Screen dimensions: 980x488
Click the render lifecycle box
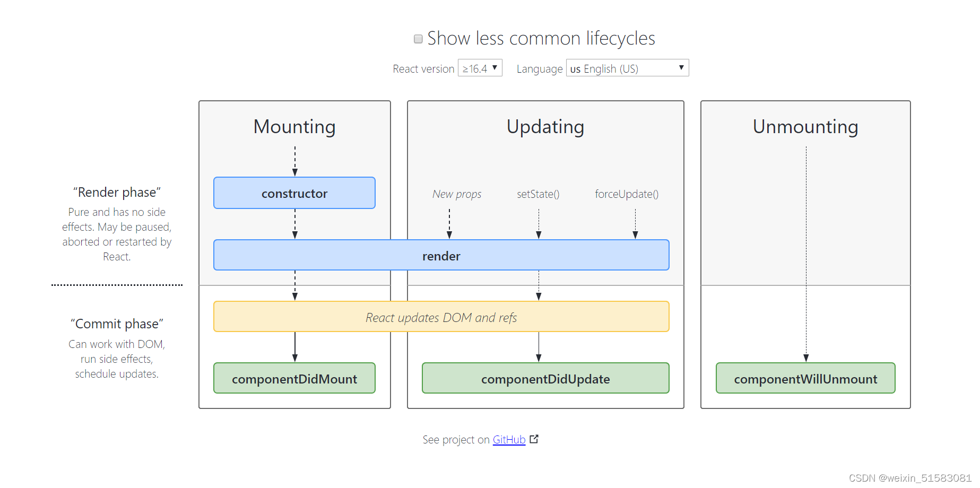(x=441, y=255)
